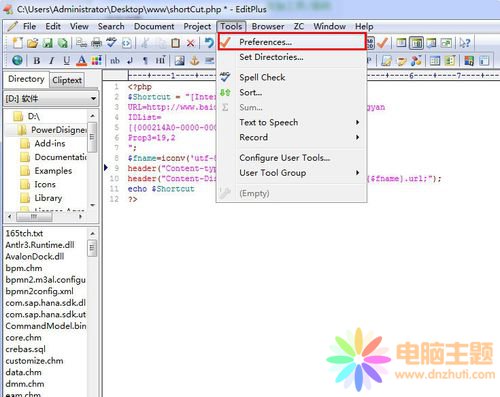Click the font color A icon

point(82,60)
